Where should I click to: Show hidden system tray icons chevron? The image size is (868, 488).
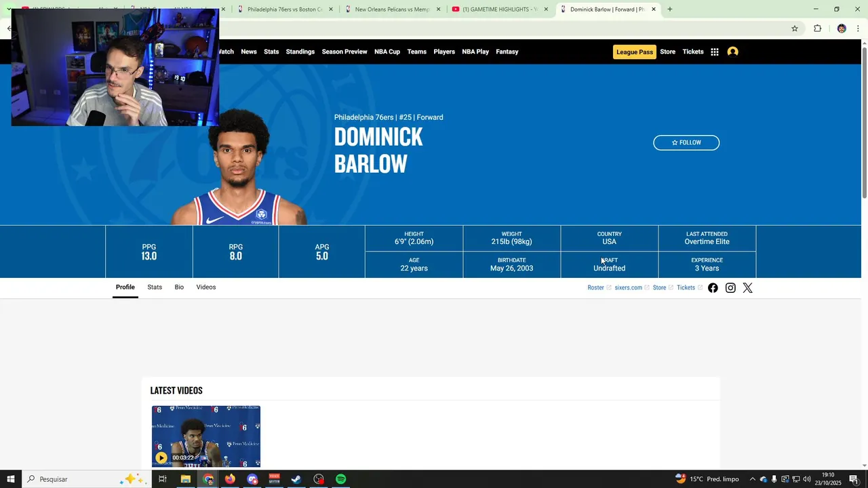pos(752,479)
